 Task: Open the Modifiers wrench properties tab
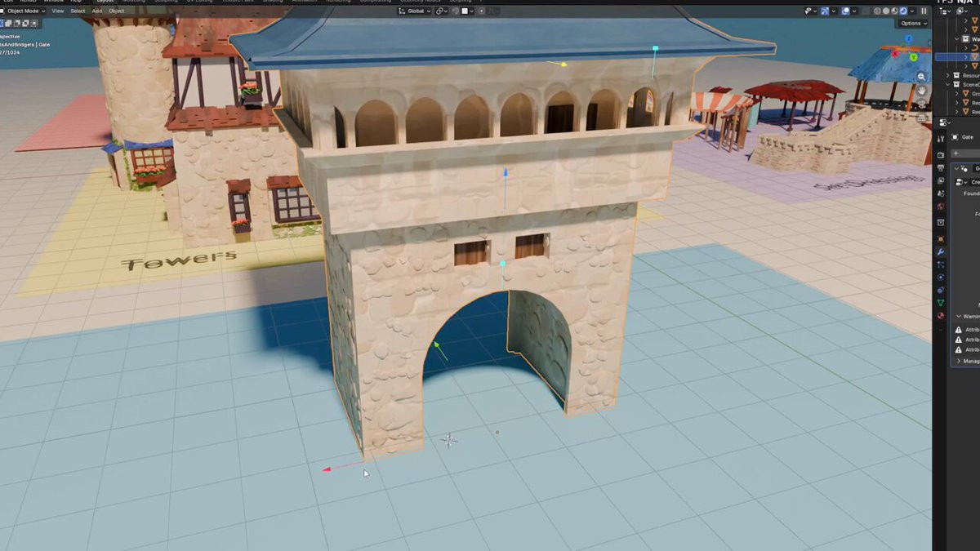[941, 251]
